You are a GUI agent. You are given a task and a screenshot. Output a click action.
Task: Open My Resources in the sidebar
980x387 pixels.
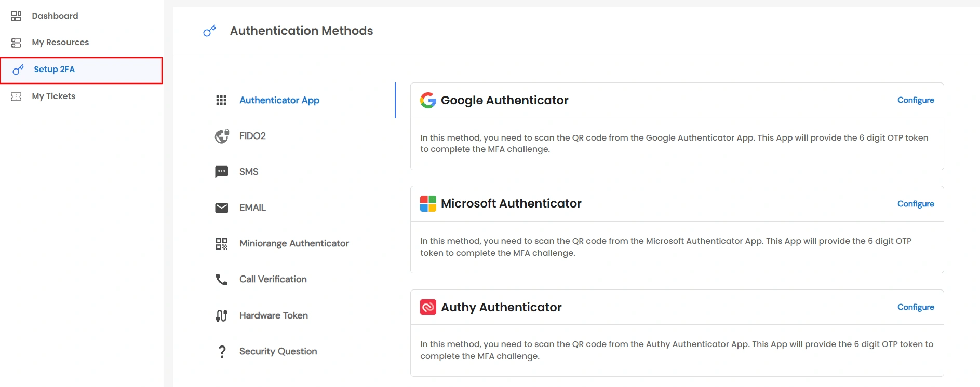click(60, 43)
